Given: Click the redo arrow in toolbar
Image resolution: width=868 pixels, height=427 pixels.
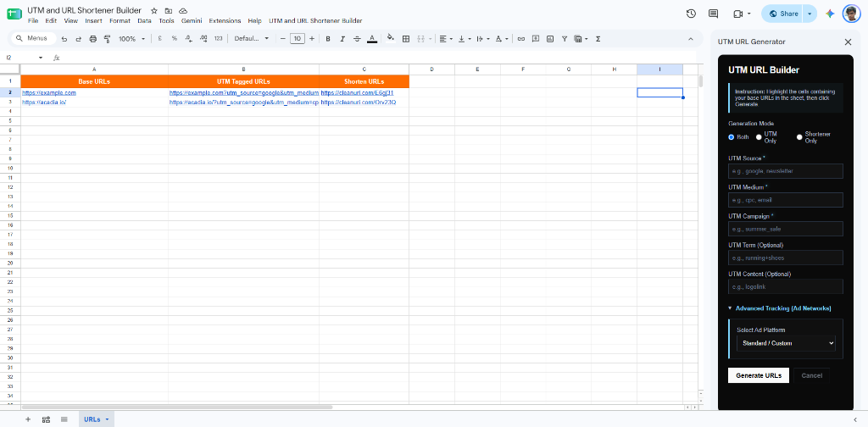Looking at the screenshot, I should tap(78, 39).
